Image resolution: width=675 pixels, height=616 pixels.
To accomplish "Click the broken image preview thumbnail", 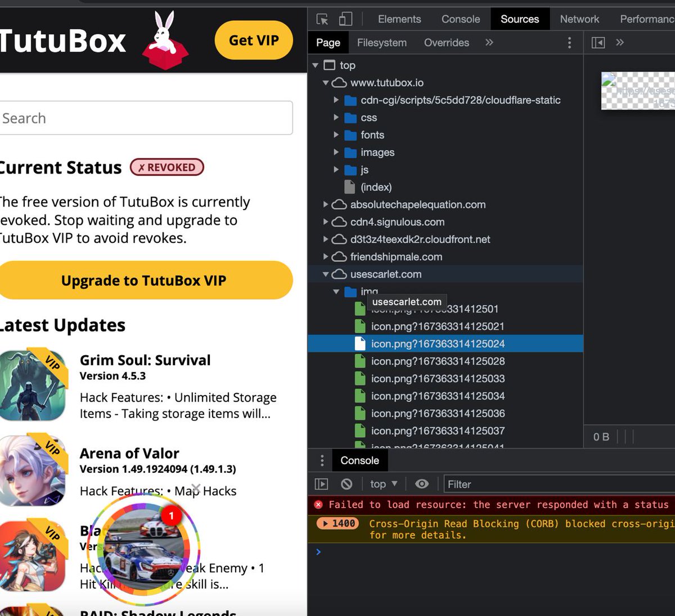I will (638, 90).
